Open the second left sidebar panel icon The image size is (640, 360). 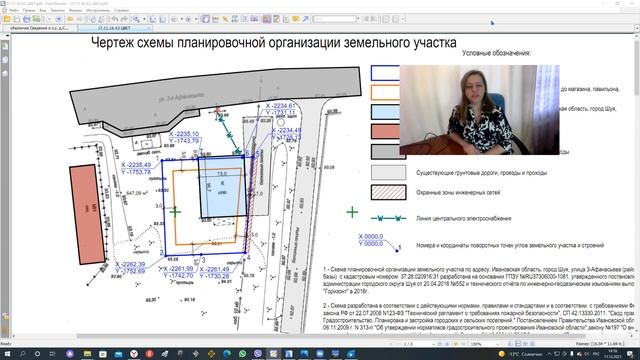point(5,60)
